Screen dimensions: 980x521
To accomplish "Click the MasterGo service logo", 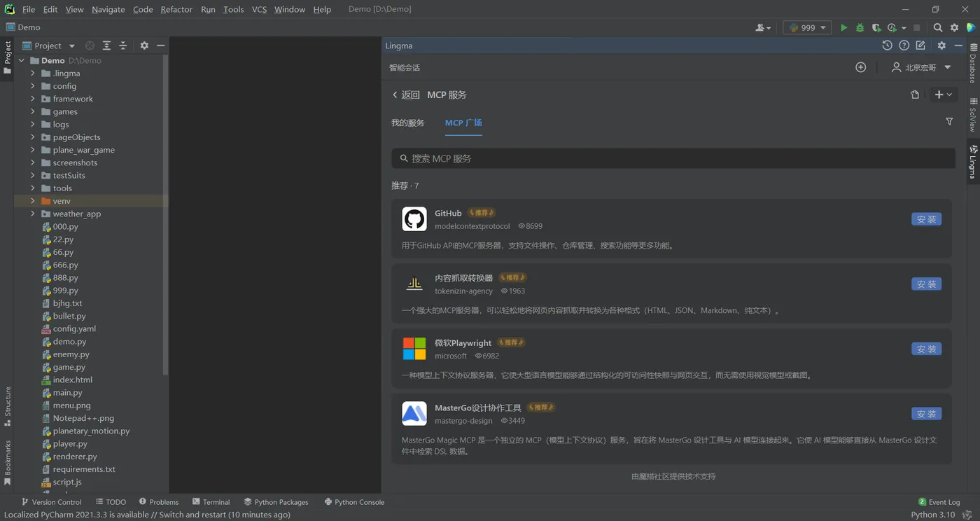I will (414, 413).
